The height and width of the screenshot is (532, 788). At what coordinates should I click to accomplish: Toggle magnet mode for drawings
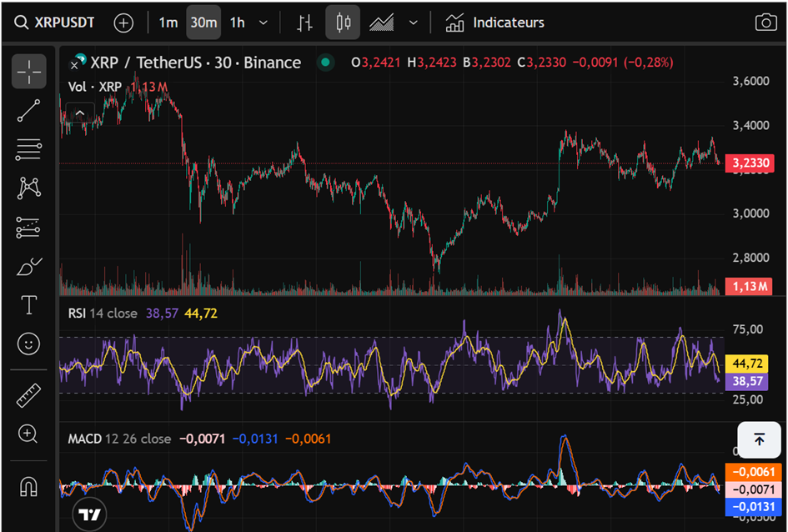pos(28,485)
